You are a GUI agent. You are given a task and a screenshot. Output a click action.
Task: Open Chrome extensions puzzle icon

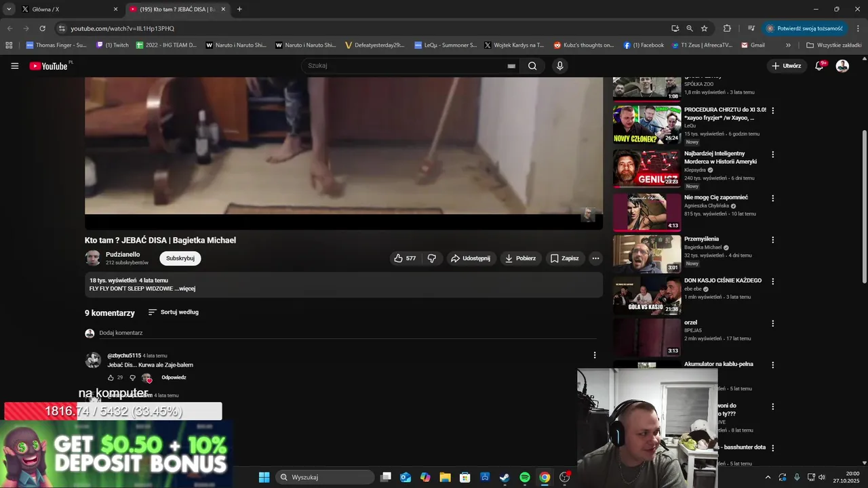tap(727, 28)
